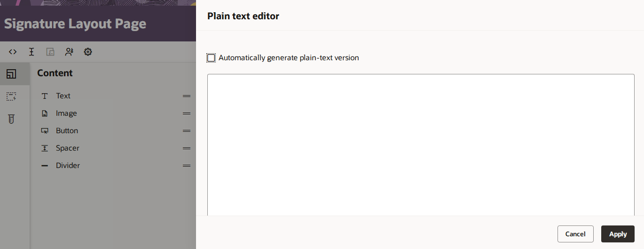Click the Text content type icon
The width and height of the screenshot is (644, 249).
[45, 96]
